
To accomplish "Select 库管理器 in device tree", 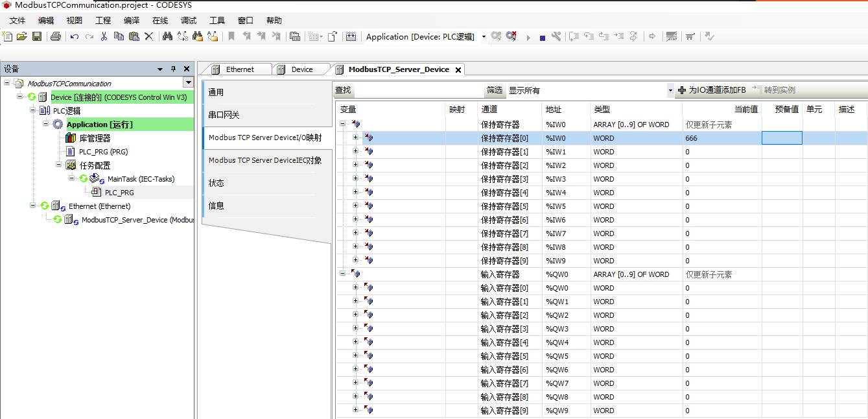I will point(95,138).
